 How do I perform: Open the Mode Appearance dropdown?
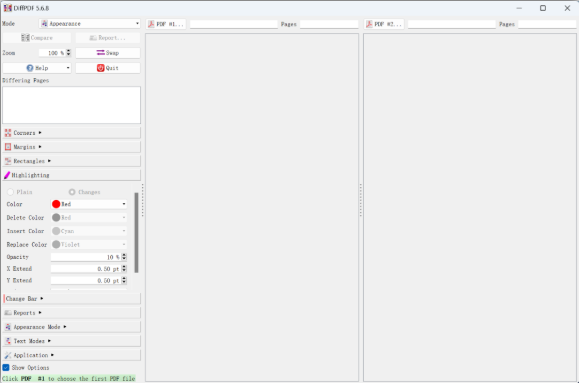click(x=90, y=24)
